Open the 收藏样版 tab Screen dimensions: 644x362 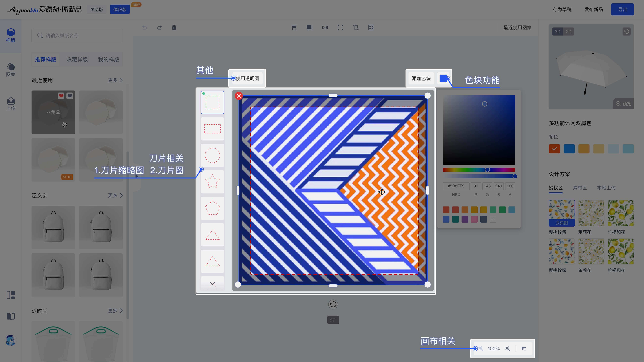coord(77,59)
